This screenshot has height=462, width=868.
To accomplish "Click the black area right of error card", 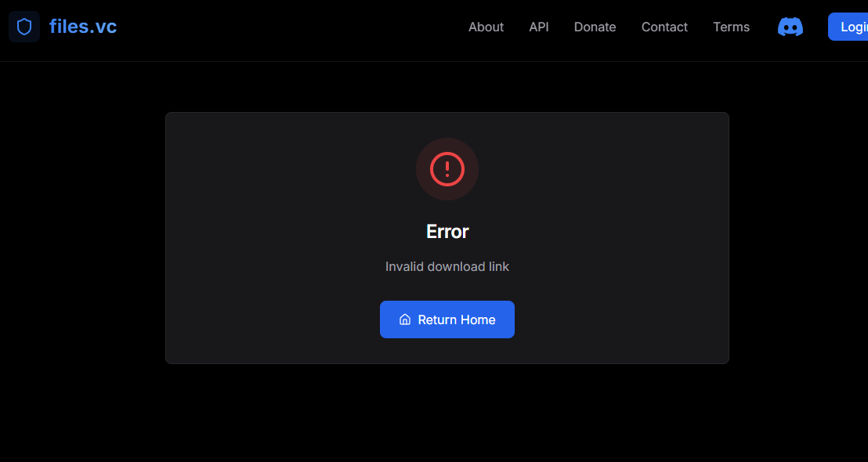I will [797, 235].
